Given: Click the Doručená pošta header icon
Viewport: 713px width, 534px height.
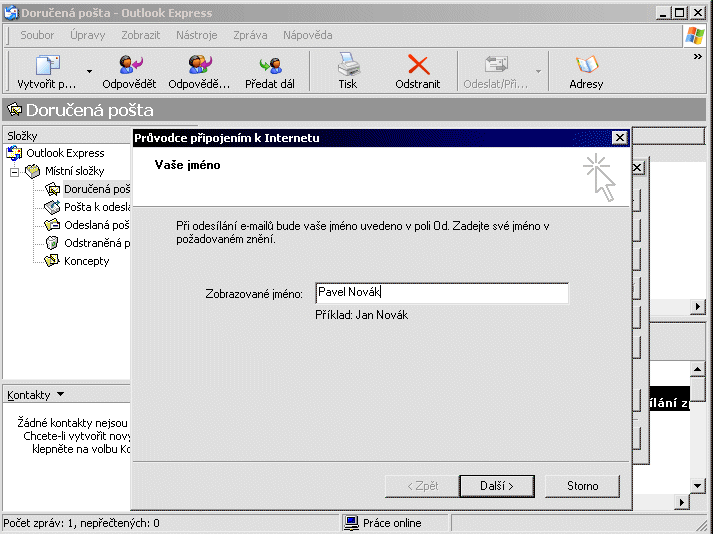Looking at the screenshot, I should click(15, 110).
